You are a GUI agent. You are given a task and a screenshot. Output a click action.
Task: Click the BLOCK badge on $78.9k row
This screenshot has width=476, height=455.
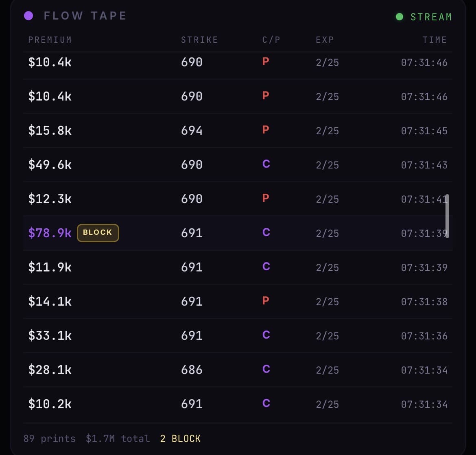[98, 233]
